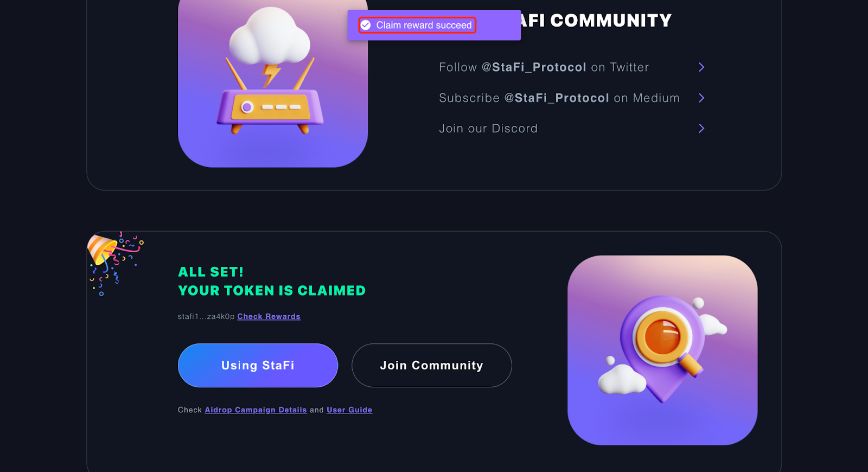Click the Using StaFi button

click(x=258, y=365)
